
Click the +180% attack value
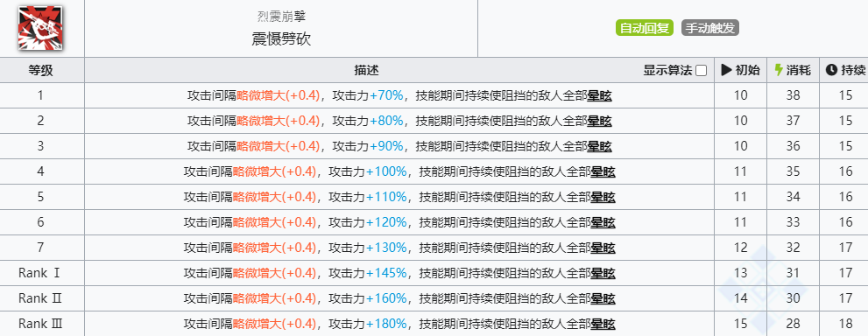coord(386,324)
